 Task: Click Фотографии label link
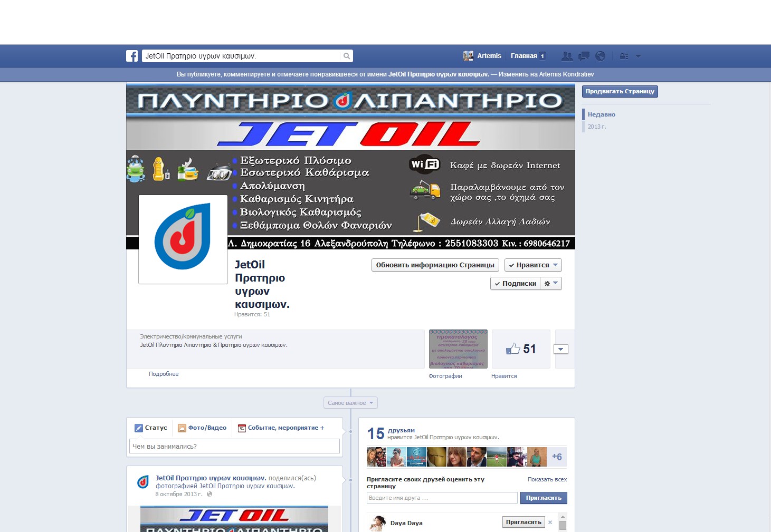click(x=445, y=376)
